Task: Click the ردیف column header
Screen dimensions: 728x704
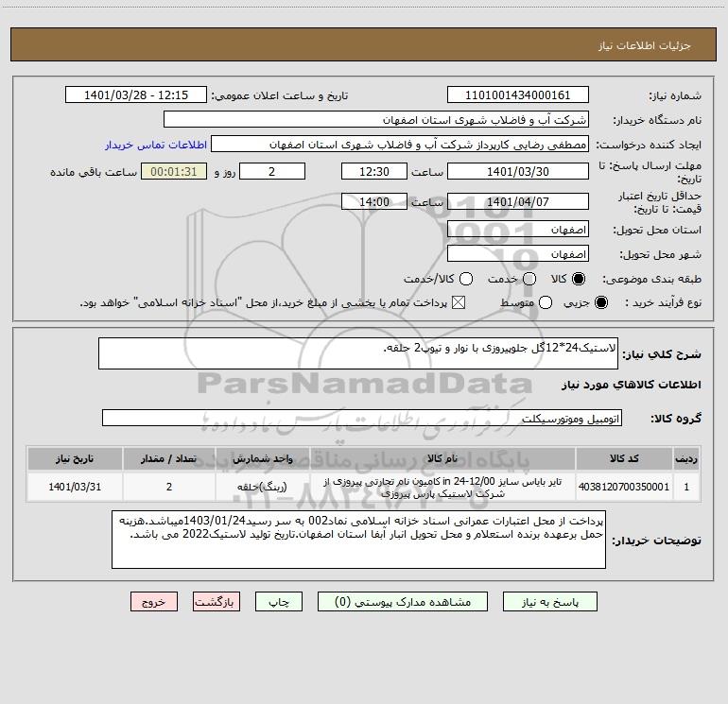Action: pos(686,458)
